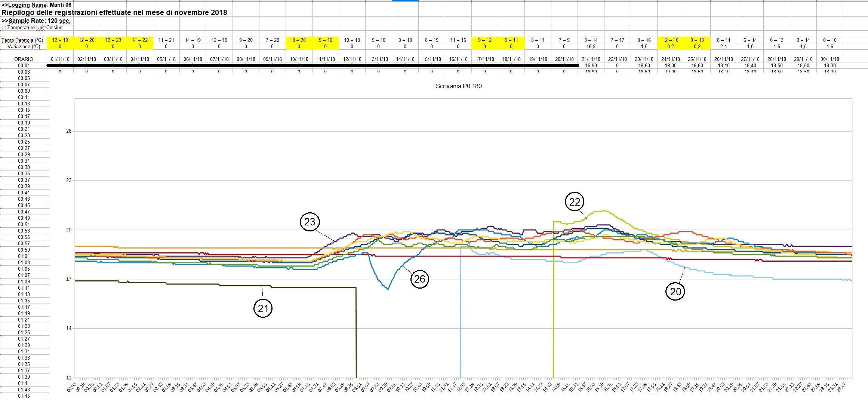Screen dimensions: 868x400
Task: Select the 2,1 variation value above 26/11/18
Action: tap(723, 46)
